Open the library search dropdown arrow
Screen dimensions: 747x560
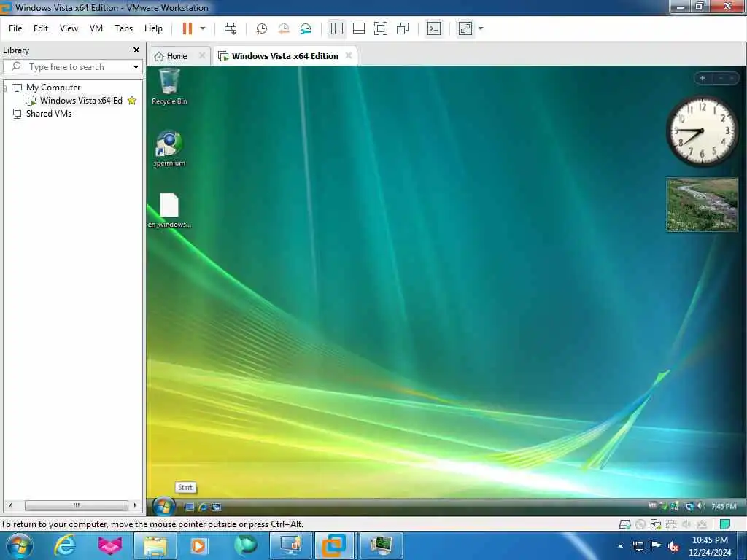[x=136, y=66]
